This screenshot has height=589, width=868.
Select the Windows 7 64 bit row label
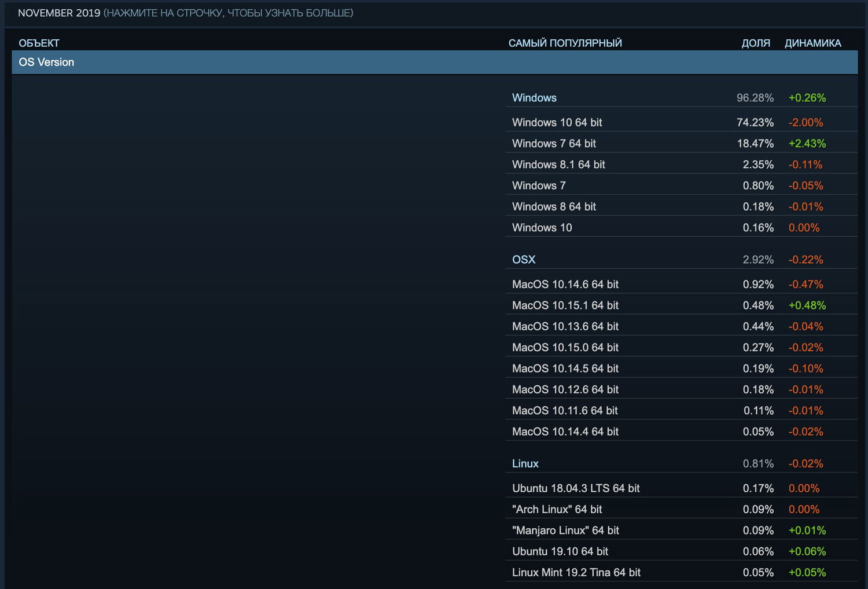[x=554, y=143]
